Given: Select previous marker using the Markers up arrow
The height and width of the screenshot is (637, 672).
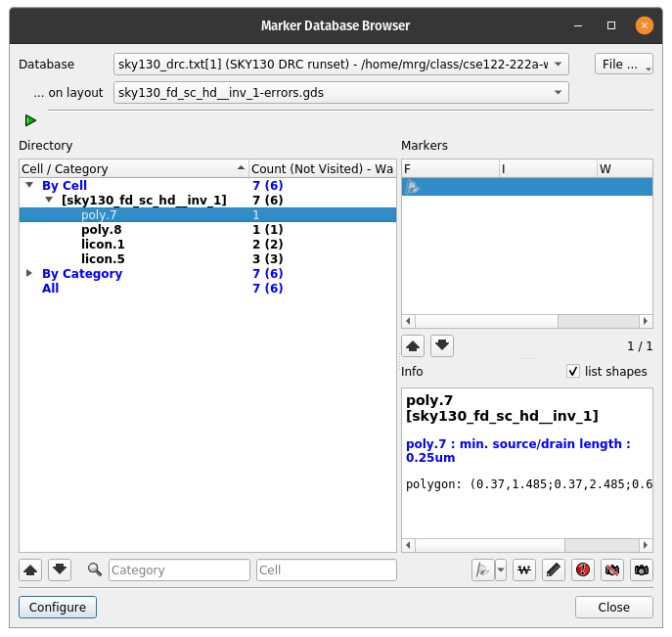Looking at the screenshot, I should click(x=413, y=346).
